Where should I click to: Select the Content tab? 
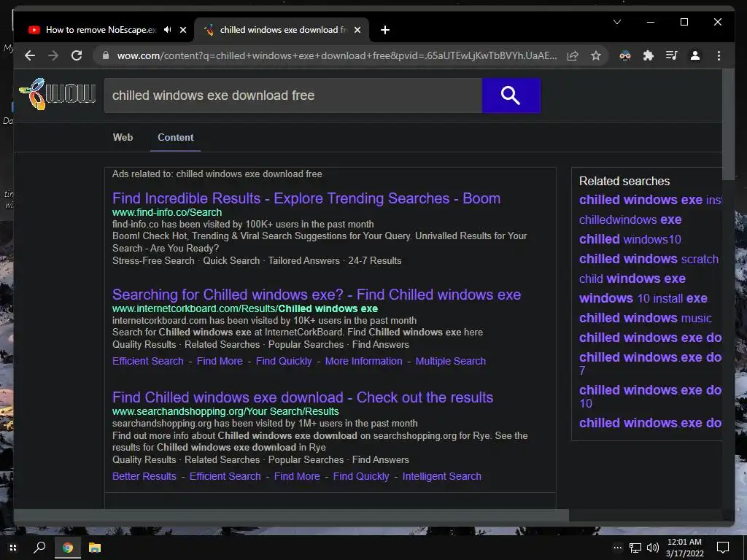coord(175,137)
